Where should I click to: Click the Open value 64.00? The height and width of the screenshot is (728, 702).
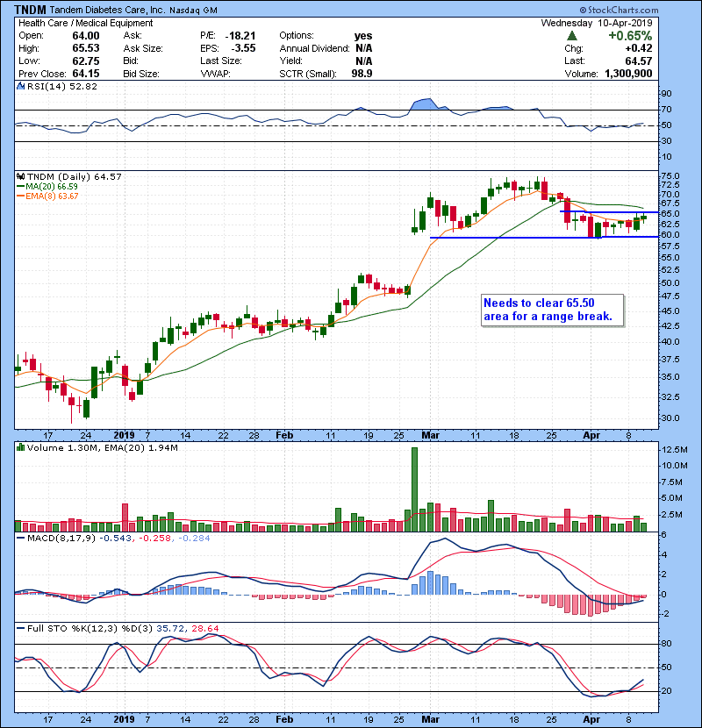pyautogui.click(x=86, y=36)
